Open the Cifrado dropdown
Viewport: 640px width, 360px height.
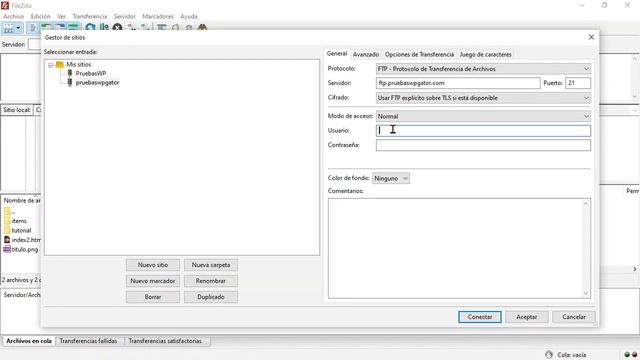click(483, 98)
